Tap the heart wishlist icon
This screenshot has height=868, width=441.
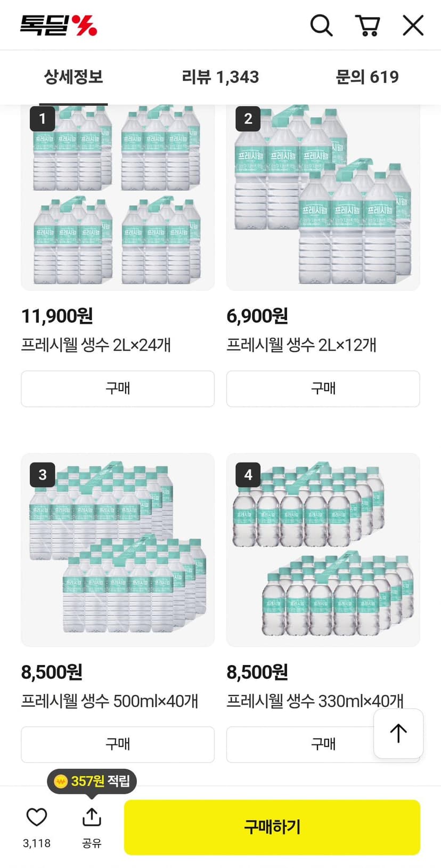tap(37, 817)
